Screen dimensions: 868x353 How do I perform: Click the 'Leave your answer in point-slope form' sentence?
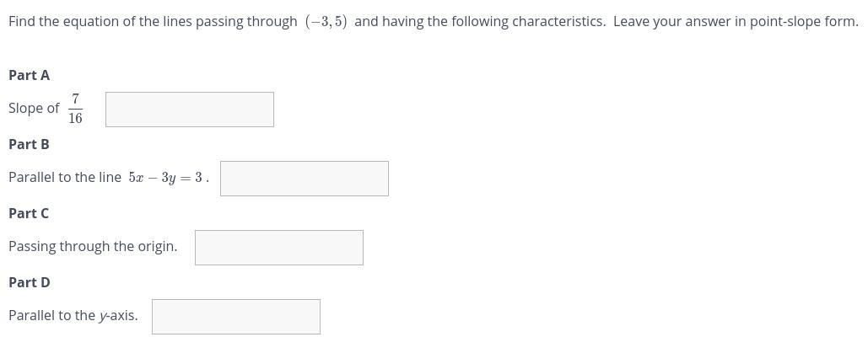point(734,21)
